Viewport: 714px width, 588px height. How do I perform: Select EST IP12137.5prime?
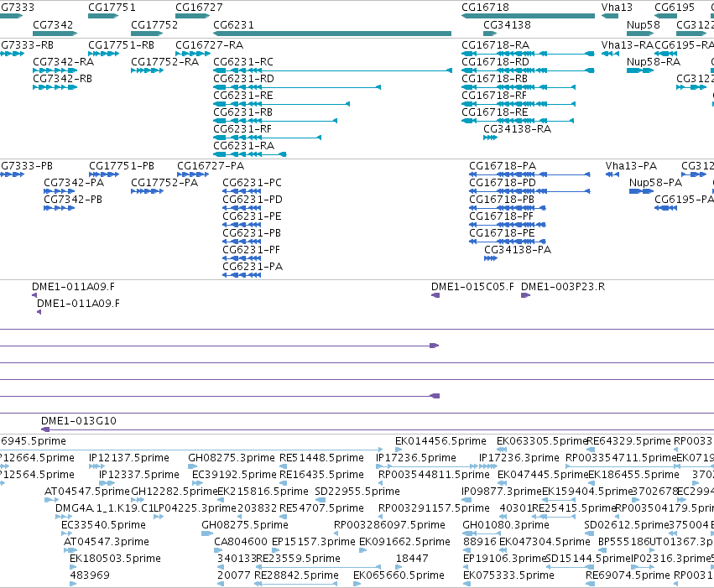129,458
